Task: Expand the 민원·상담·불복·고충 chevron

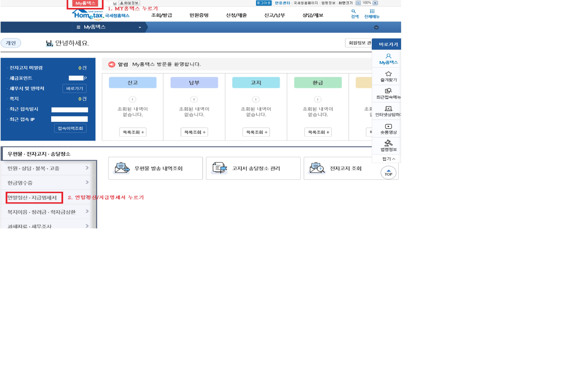Action: [x=87, y=168]
